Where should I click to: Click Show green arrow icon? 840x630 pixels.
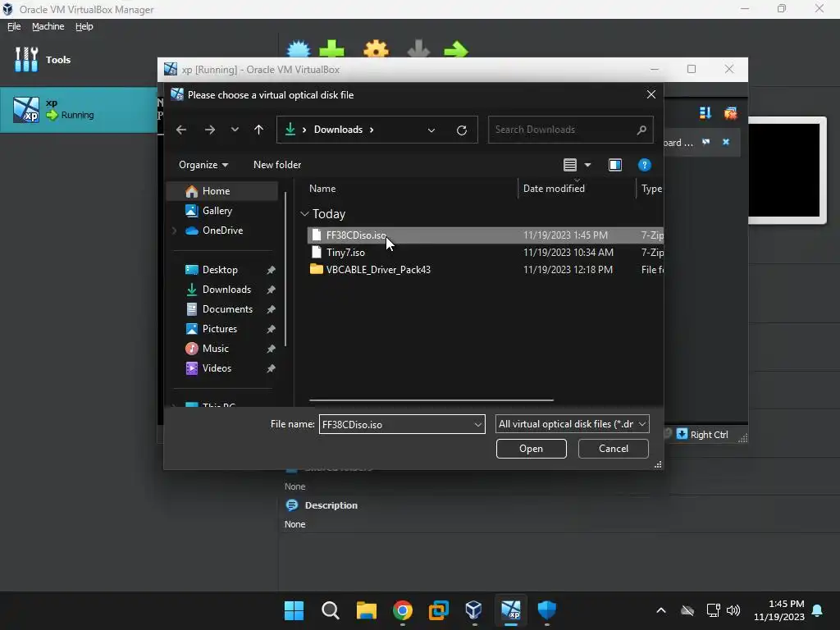456,49
